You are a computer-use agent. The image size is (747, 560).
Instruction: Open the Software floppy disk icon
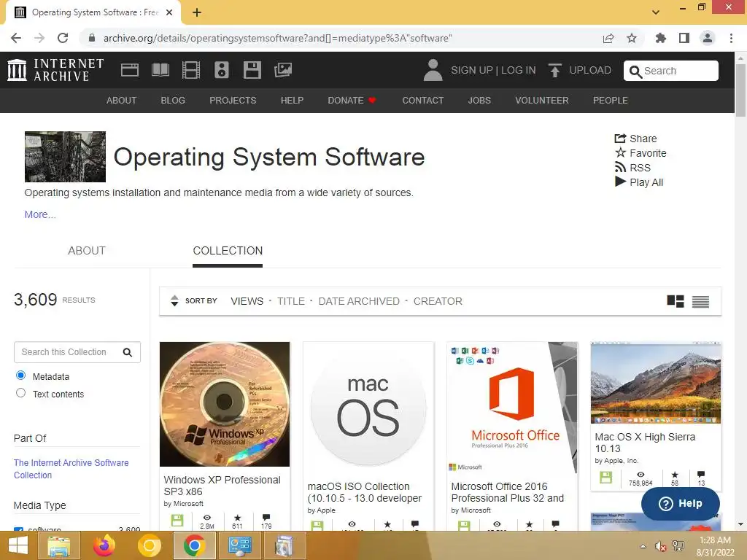tap(252, 70)
